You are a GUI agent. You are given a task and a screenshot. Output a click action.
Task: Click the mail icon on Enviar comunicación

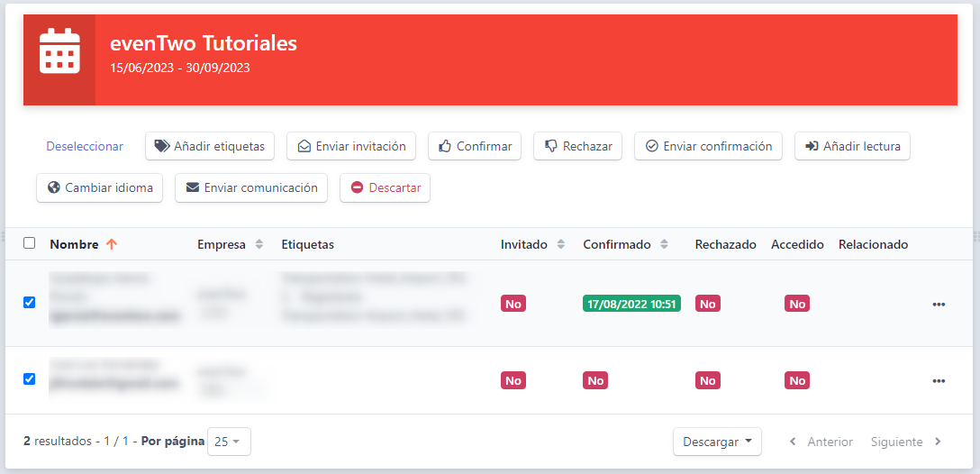pos(193,187)
